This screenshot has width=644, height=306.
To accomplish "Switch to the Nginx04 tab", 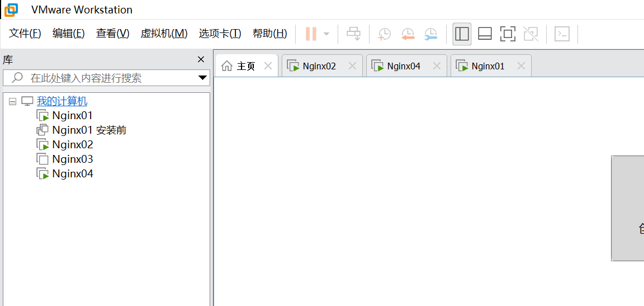I will pos(406,65).
